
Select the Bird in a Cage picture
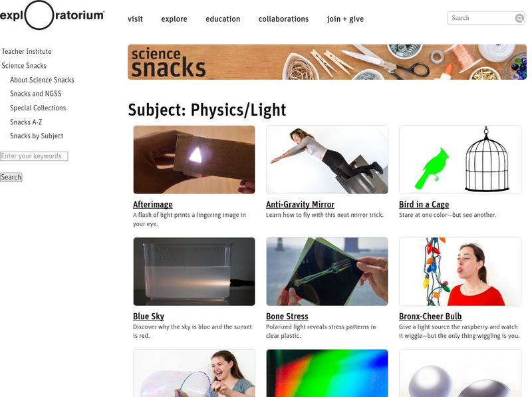tap(460, 160)
